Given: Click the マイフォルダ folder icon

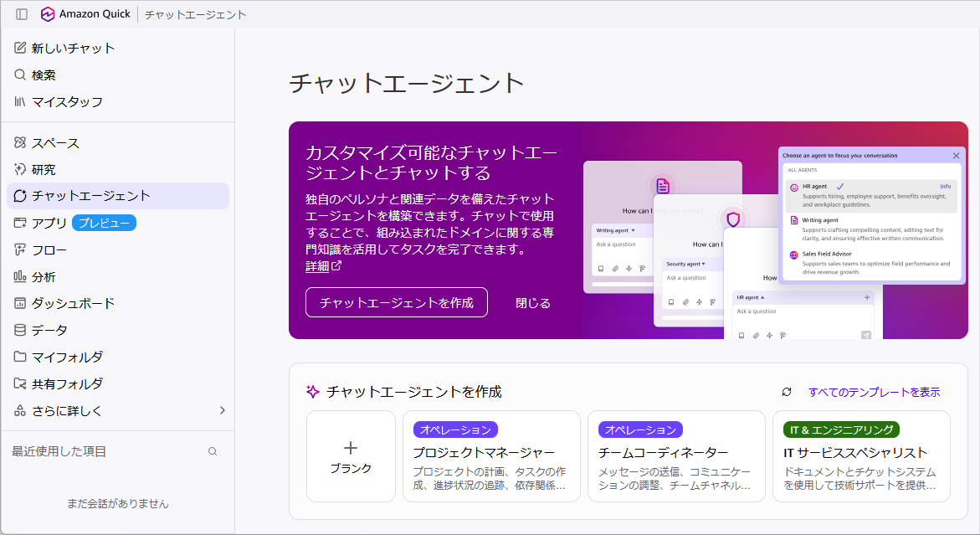Looking at the screenshot, I should tap(20, 357).
